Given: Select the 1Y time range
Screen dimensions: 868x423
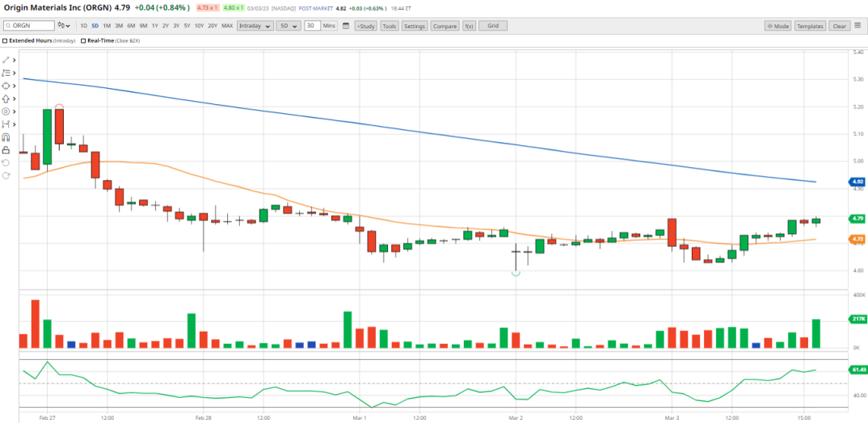Looking at the screenshot, I should click(x=155, y=26).
